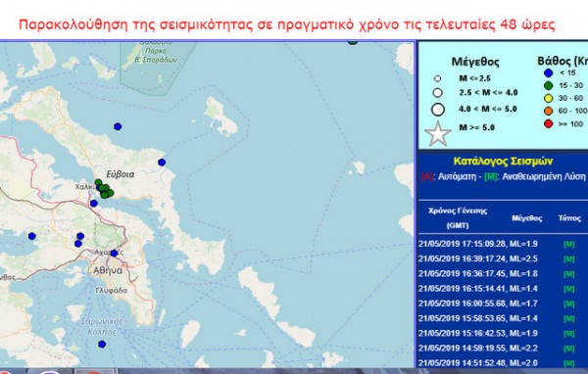Viewport: 588px width, 374px height.
Task: Click the star symbol for M >= 5.0
Action: pos(438,134)
